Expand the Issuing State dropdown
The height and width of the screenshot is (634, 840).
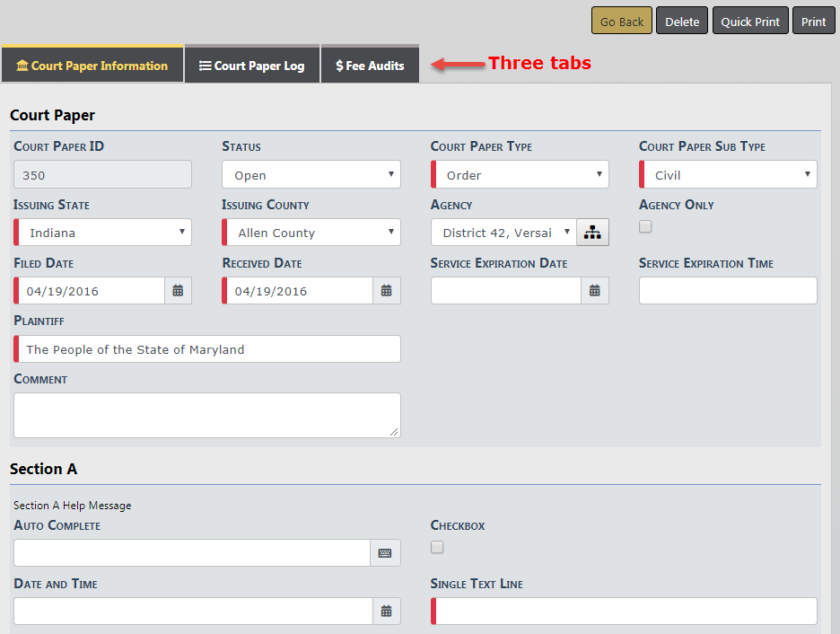pyautogui.click(x=102, y=233)
